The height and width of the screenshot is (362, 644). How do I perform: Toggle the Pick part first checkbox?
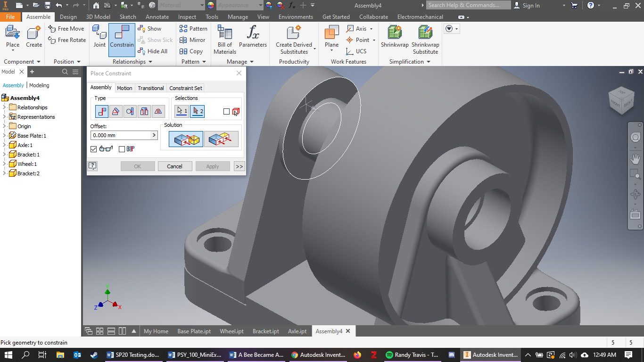(x=227, y=112)
